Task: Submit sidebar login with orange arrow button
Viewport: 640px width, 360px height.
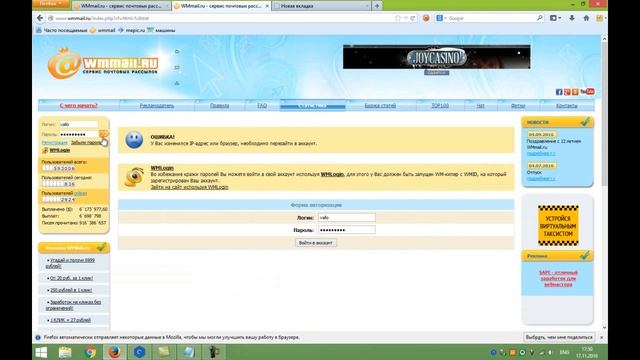Action: [x=104, y=134]
